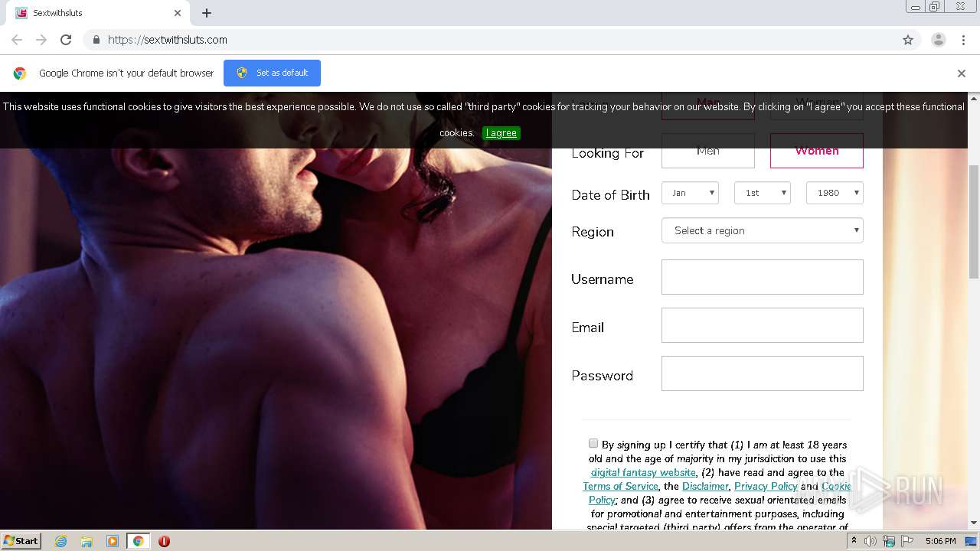
Task: Open the Chrome profile avatar icon
Action: click(x=938, y=40)
